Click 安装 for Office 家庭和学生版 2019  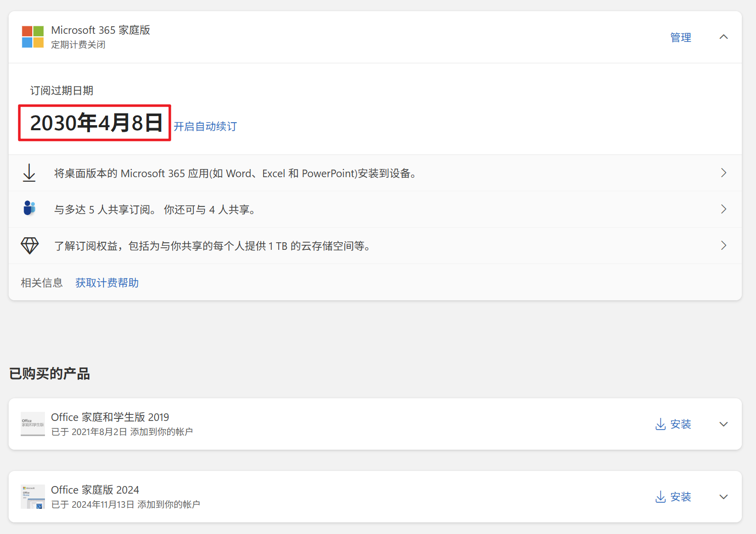click(x=673, y=424)
